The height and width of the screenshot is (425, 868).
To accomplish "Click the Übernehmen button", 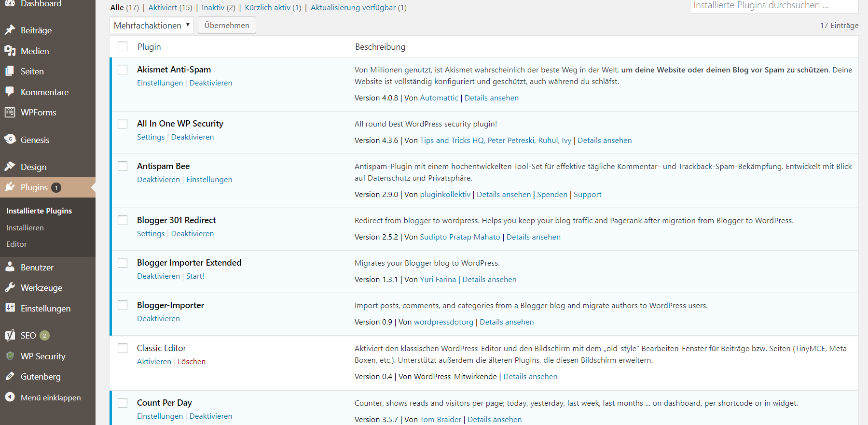I will 227,25.
